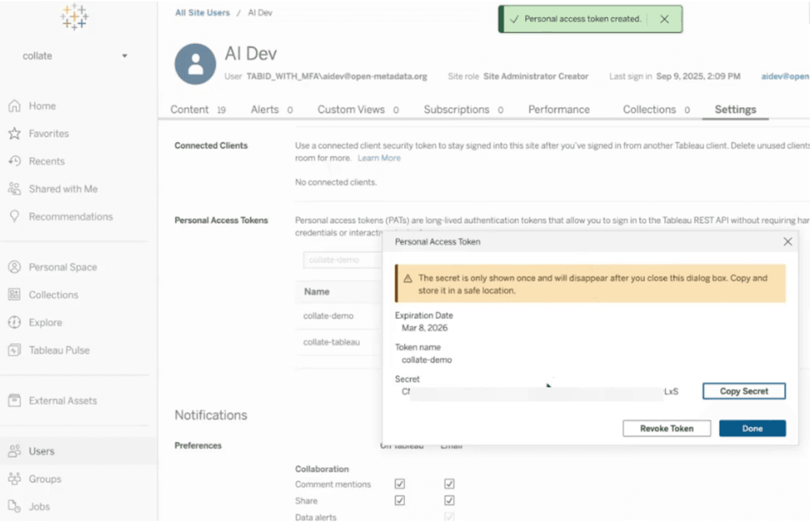Follow the All Site Users breadcrumb link

coord(202,13)
